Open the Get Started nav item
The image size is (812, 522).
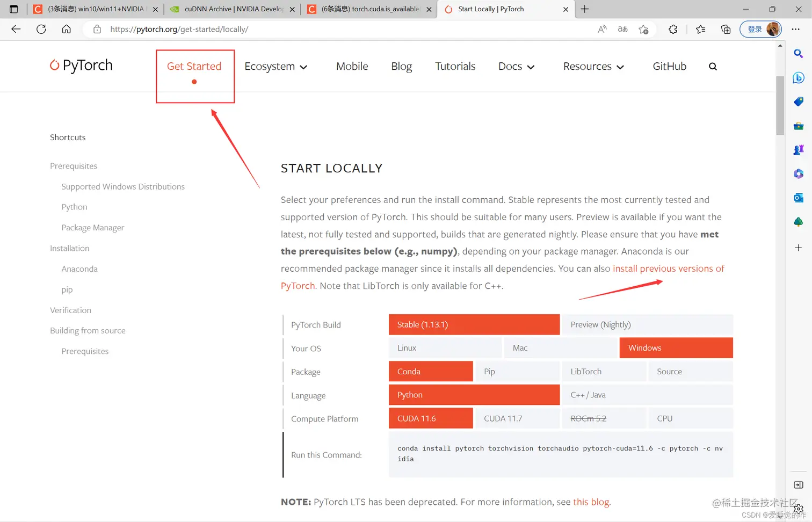194,66
